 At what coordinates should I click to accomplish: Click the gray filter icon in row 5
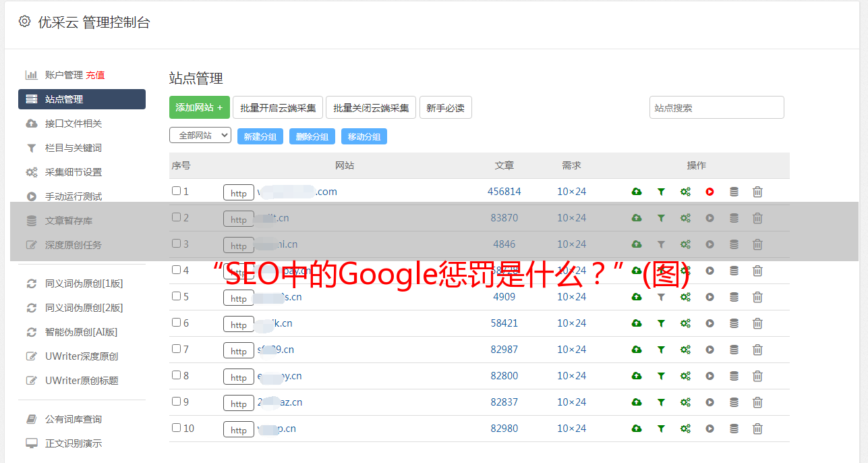661,297
